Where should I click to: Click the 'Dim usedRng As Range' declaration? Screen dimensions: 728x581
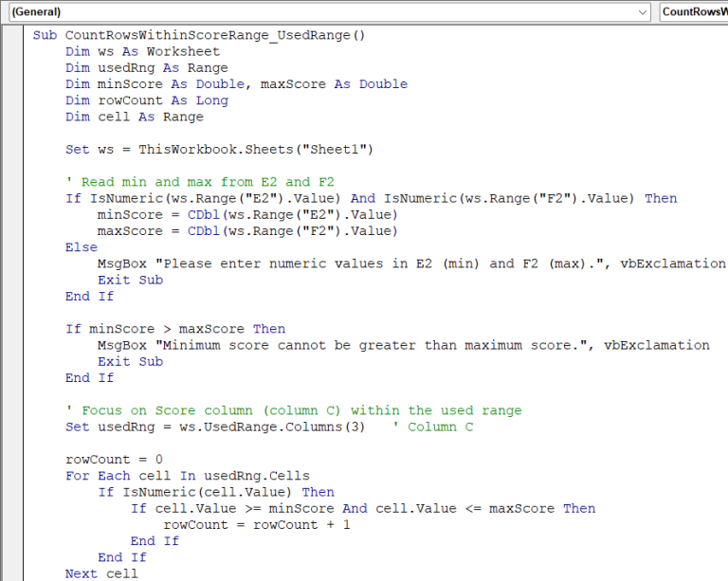click(146, 68)
